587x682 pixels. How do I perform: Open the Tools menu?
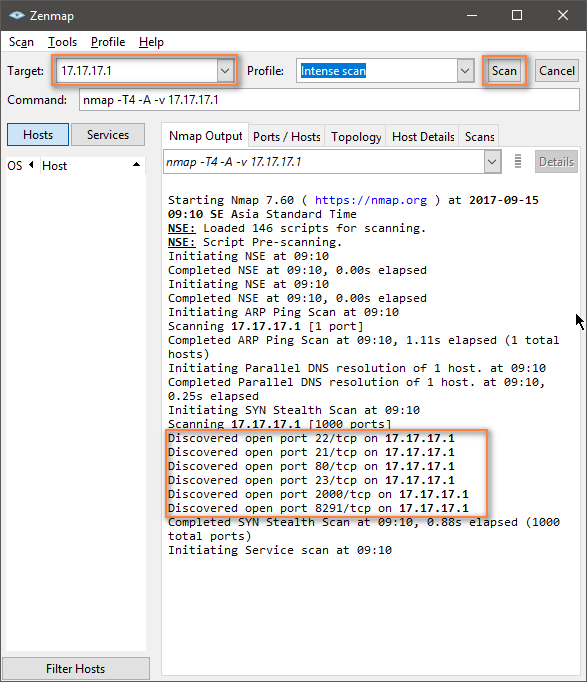[x=62, y=42]
